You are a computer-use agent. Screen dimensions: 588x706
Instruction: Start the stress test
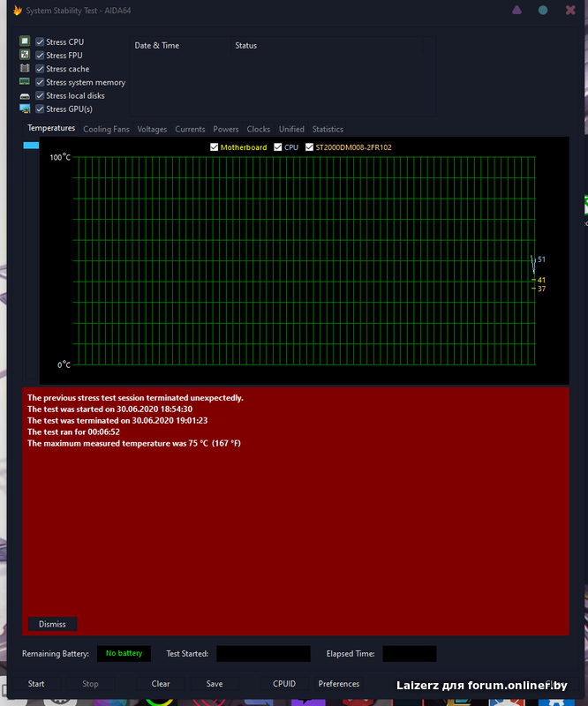point(36,683)
